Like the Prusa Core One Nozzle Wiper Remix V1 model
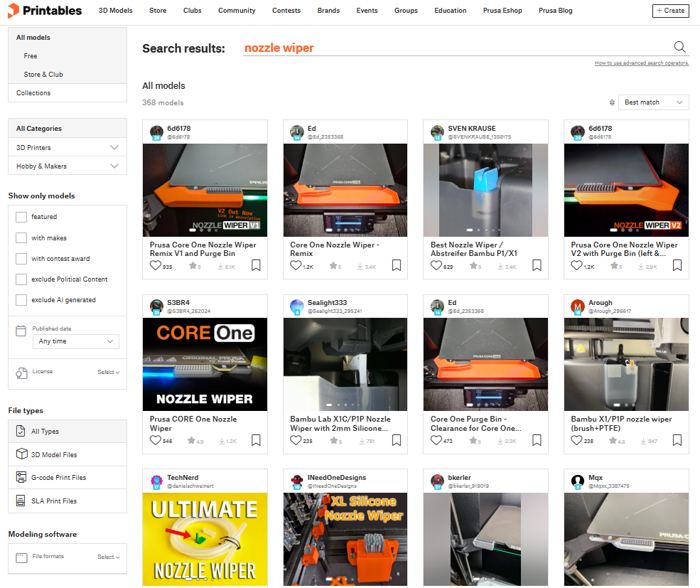 (x=155, y=265)
